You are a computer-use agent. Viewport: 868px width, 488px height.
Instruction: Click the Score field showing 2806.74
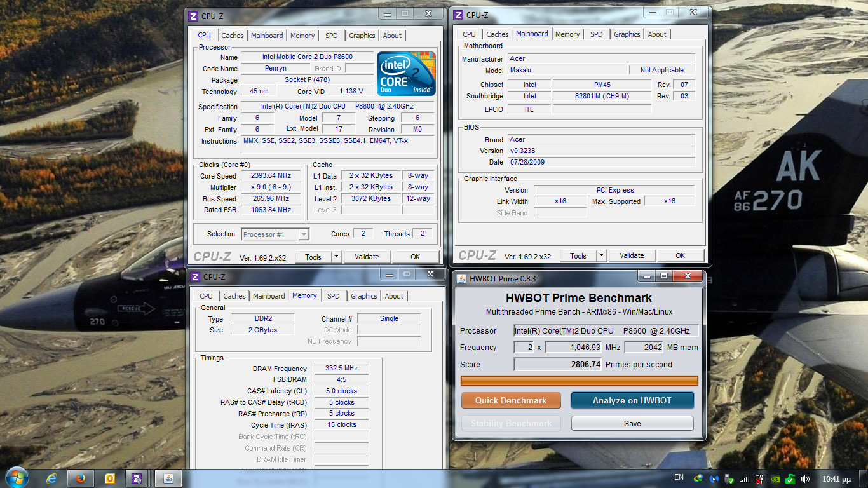pos(558,364)
